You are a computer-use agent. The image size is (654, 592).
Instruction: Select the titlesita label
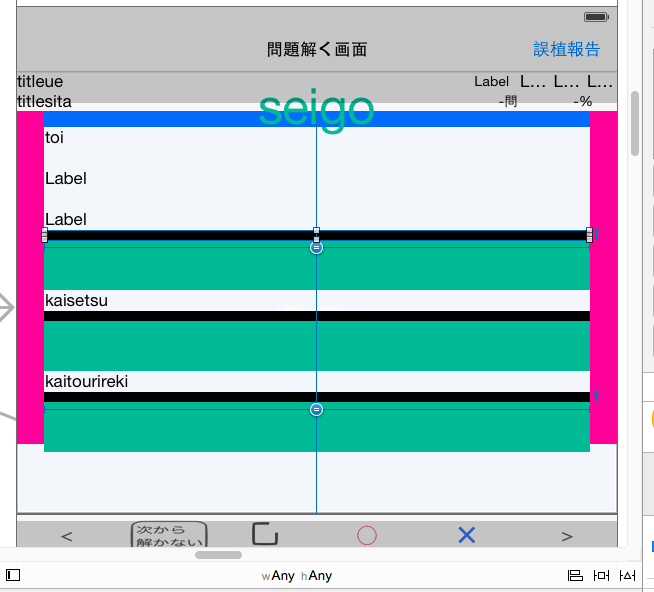click(x=44, y=101)
